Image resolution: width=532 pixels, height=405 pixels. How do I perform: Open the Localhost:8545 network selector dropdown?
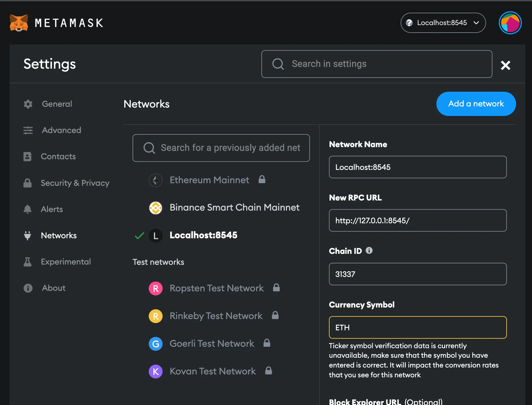[443, 23]
